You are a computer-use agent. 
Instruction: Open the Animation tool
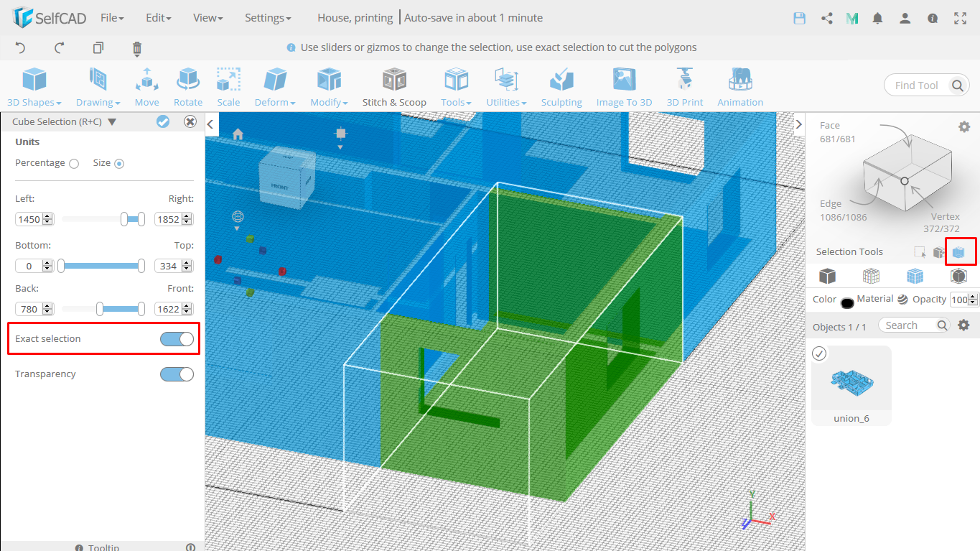[x=740, y=88]
